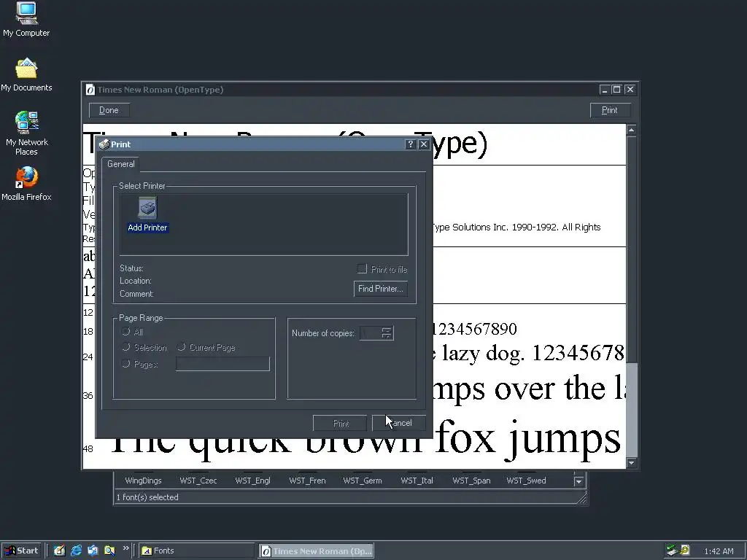Maximize the Times New Roman window
747x560 pixels.
coord(616,90)
